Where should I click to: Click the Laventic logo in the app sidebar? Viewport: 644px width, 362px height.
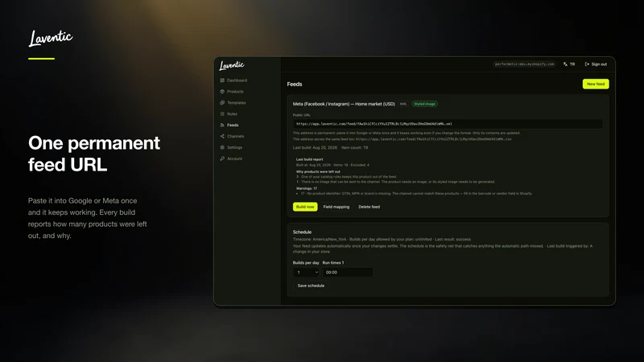232,65
